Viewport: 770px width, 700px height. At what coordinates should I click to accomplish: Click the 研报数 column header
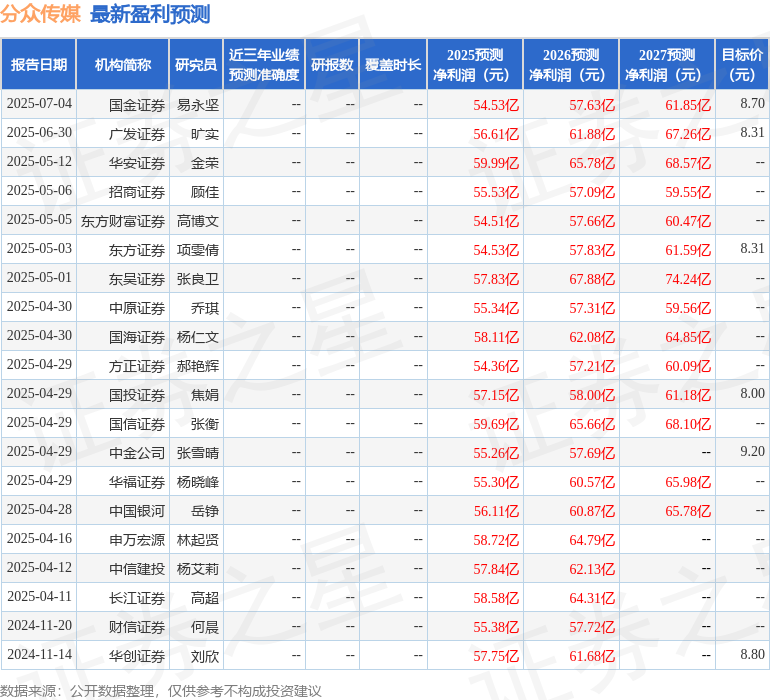pos(332,64)
